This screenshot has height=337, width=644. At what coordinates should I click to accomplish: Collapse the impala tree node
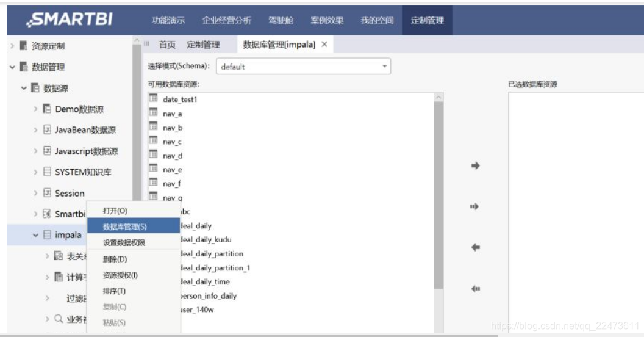36,235
